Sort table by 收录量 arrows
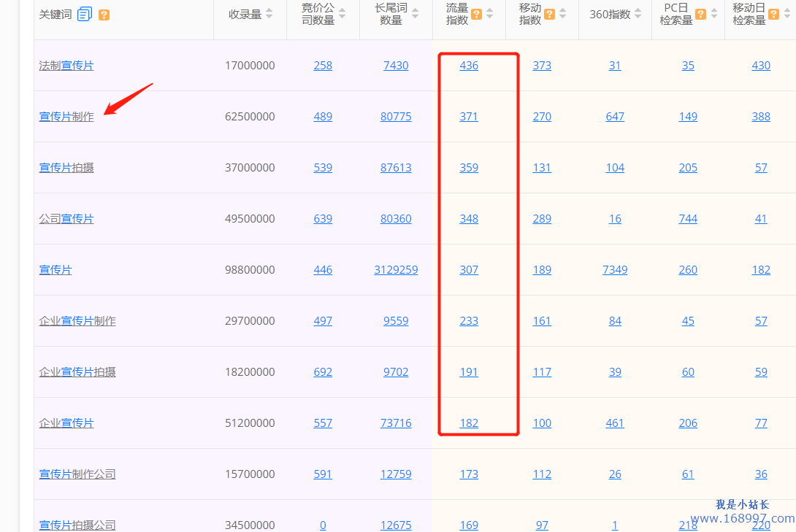Image resolution: width=796 pixels, height=532 pixels. (269, 14)
